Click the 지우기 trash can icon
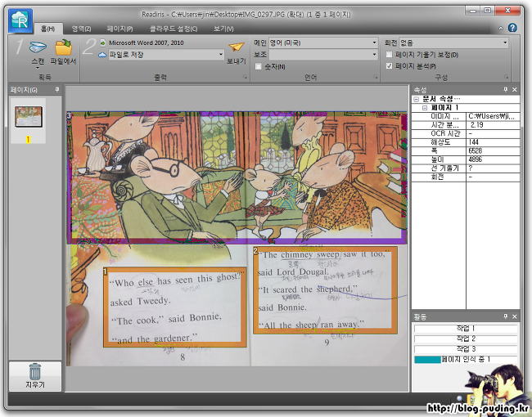This screenshot has height=417, width=532. tap(35, 371)
